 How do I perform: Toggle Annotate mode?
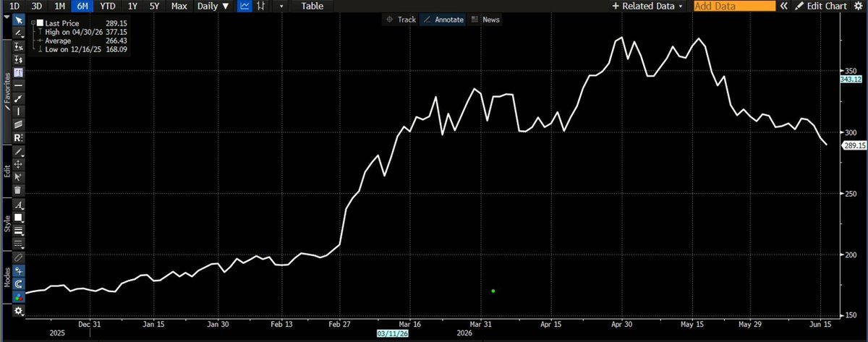coord(444,20)
